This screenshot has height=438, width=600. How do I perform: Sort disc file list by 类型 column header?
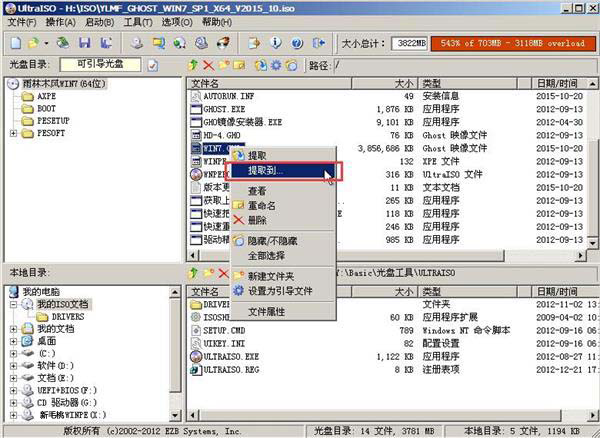(467, 83)
